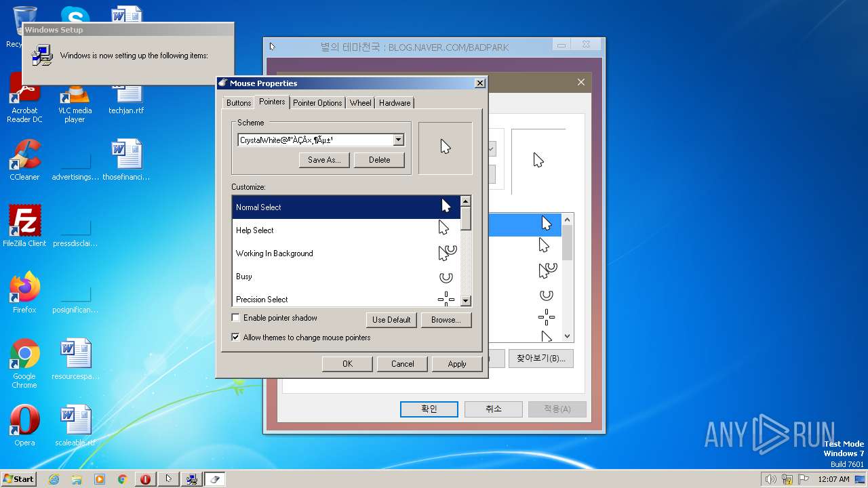
Task: Open Browse... for pointer file
Action: click(x=446, y=320)
